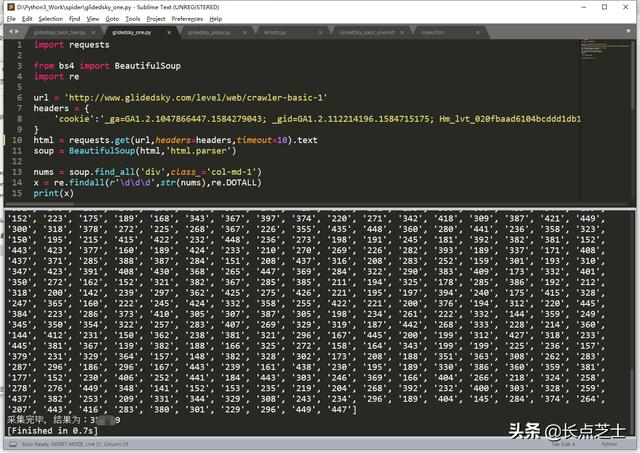
Task: Click line number 1 in the gutter
Action: point(19,44)
